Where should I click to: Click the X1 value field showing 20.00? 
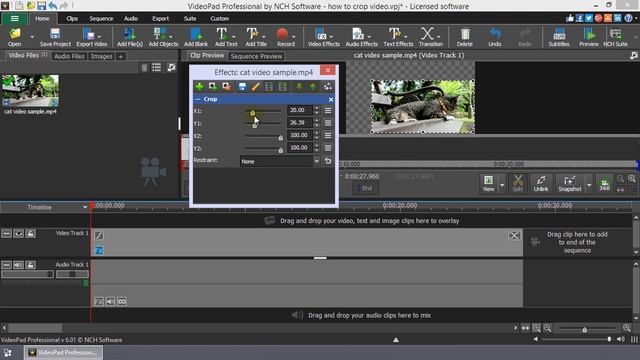click(300, 110)
